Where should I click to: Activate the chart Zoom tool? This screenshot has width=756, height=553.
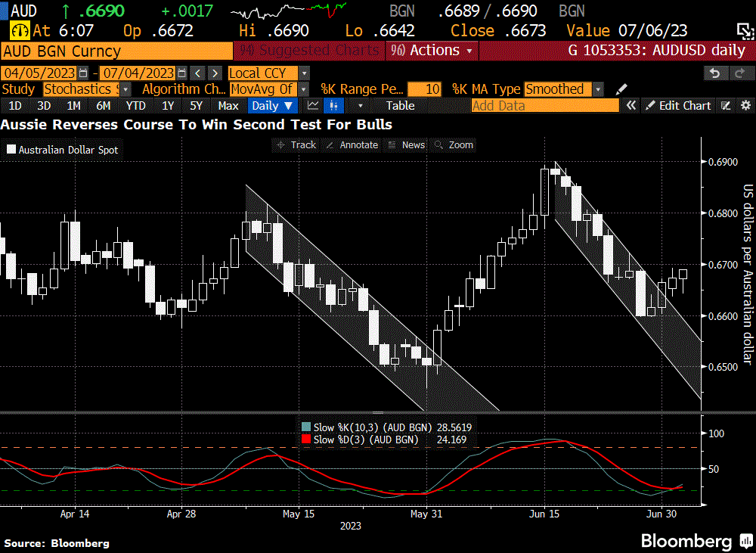(454, 144)
